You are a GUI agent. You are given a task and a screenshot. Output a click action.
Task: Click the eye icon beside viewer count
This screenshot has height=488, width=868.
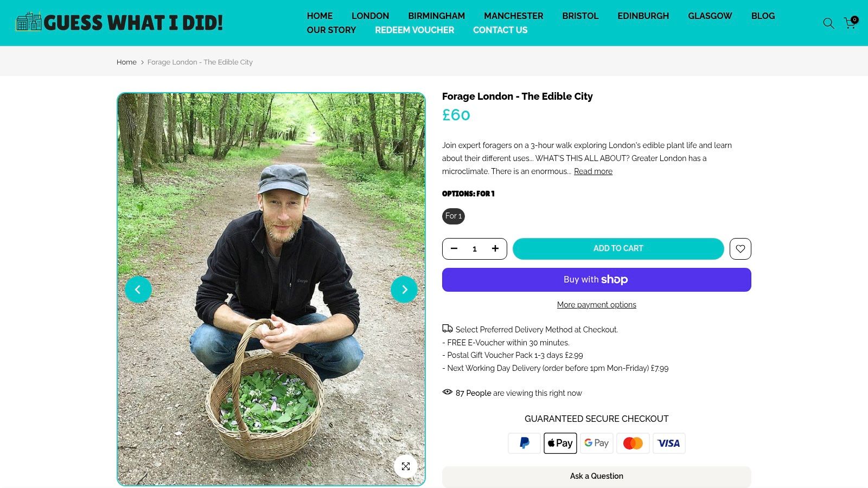click(x=447, y=391)
